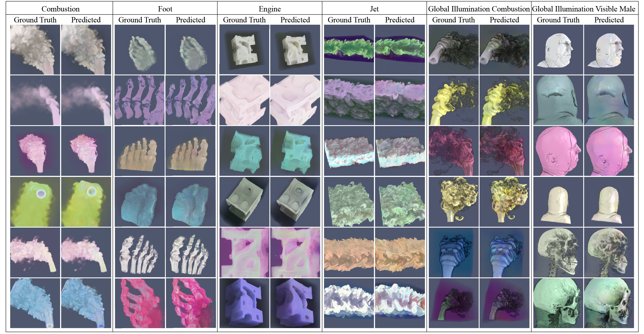This screenshot has height=334, width=644.
Task: Click the Jet column group header
Action: coord(374,9)
